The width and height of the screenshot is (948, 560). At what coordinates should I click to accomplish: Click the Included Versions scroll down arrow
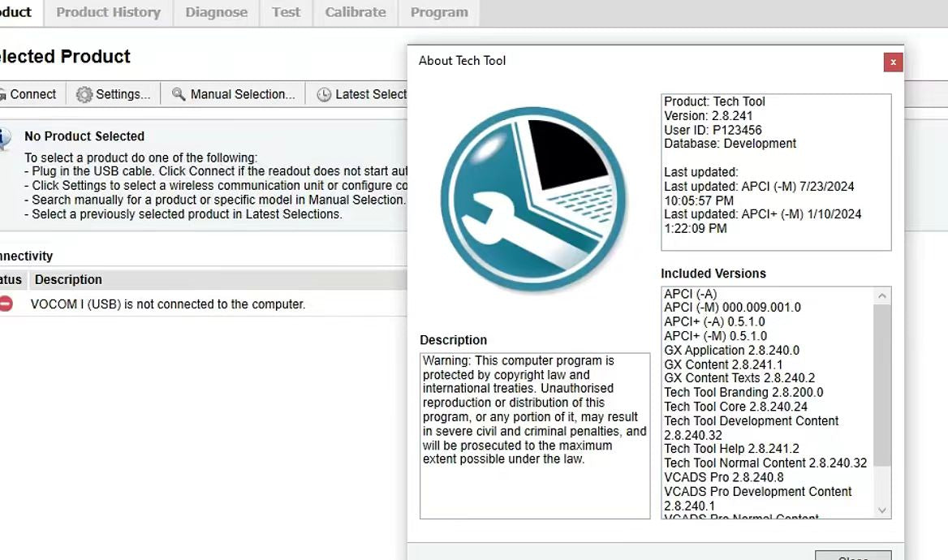tap(882, 510)
